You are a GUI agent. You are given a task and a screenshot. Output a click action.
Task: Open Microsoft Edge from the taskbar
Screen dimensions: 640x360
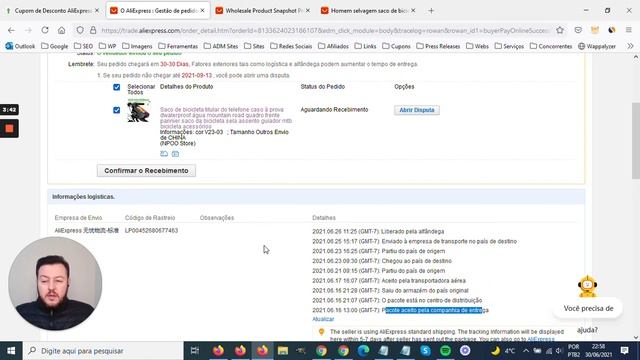point(363,351)
